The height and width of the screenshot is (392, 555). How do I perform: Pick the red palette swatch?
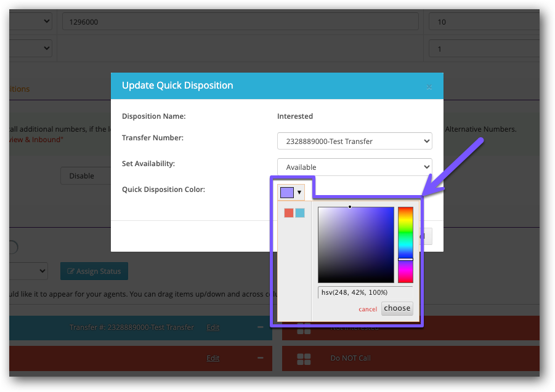click(289, 213)
